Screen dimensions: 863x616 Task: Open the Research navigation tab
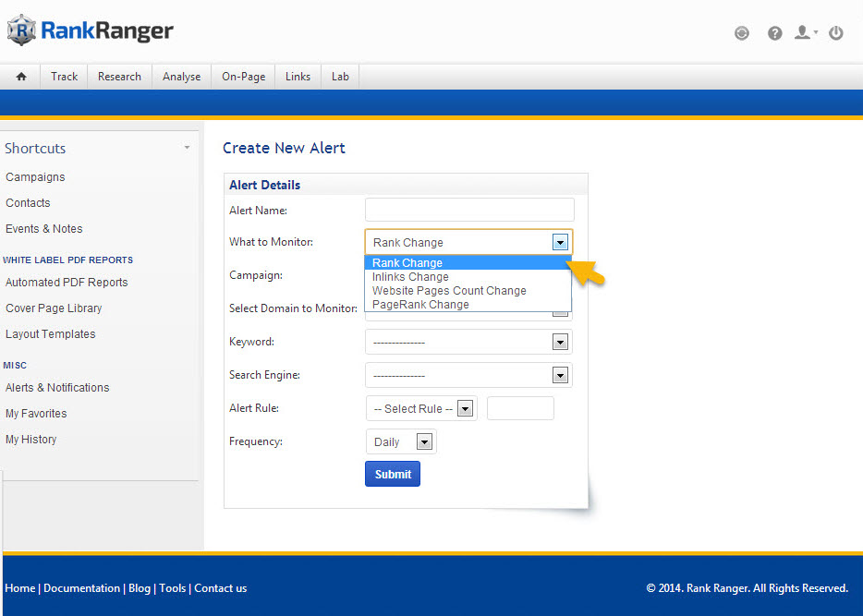(119, 77)
